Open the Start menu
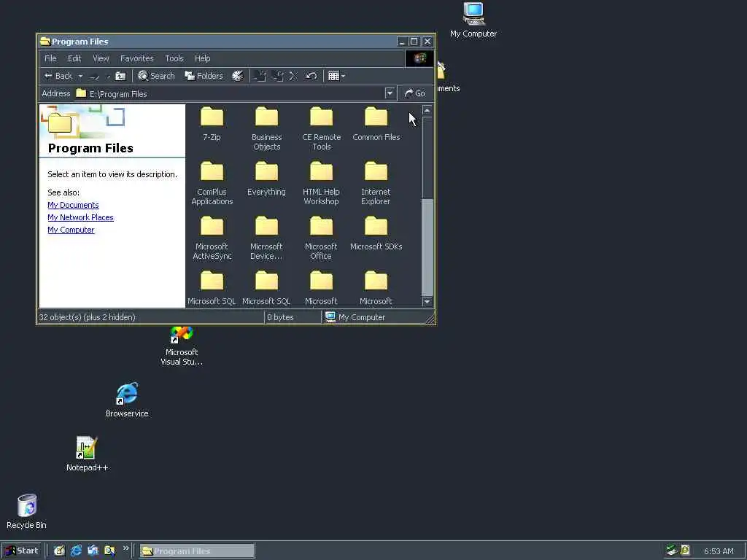747x560 pixels. coord(21,551)
